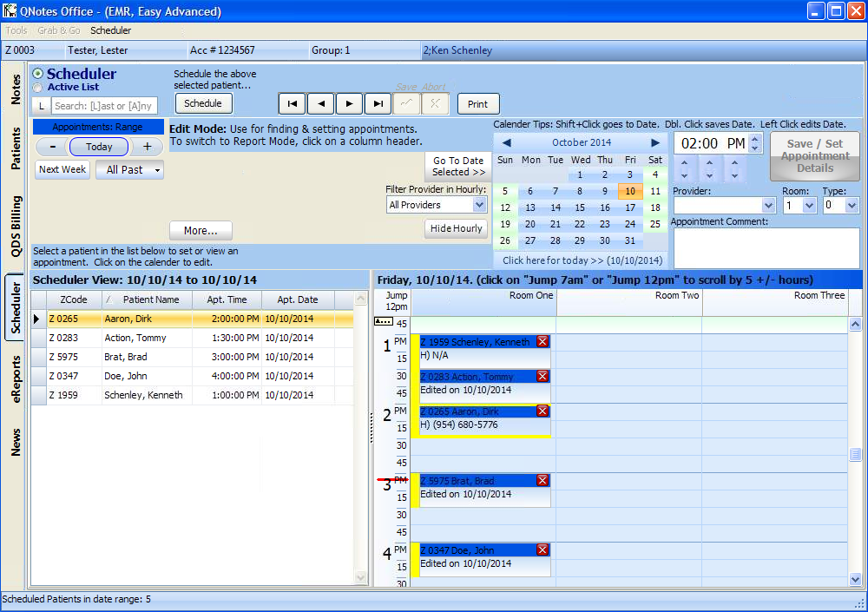Screen dimensions: 868x612
Task: Delete Schenley's appointment using its red X
Action: (543, 341)
